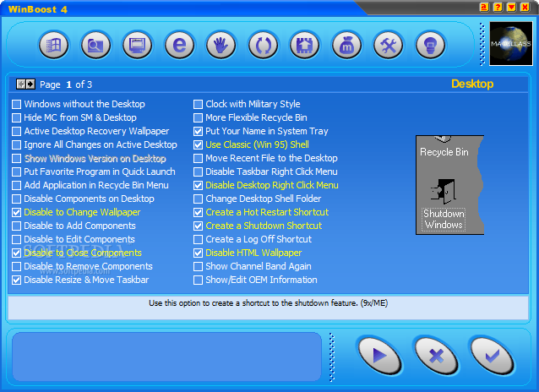Click the 'Page 1 of 3' text

[x=66, y=84]
